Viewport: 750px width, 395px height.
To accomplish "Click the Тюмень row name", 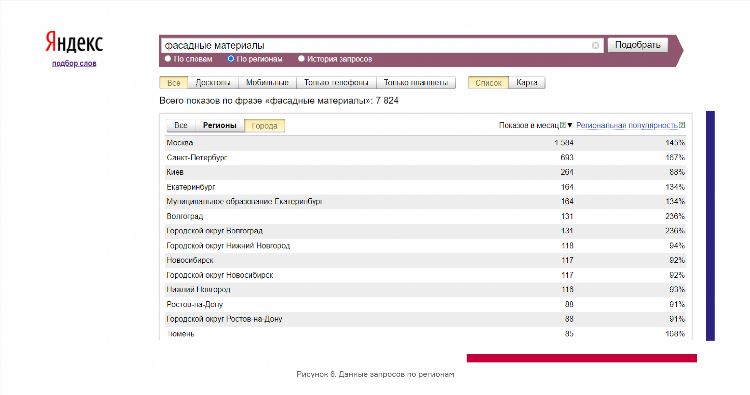I will [181, 334].
